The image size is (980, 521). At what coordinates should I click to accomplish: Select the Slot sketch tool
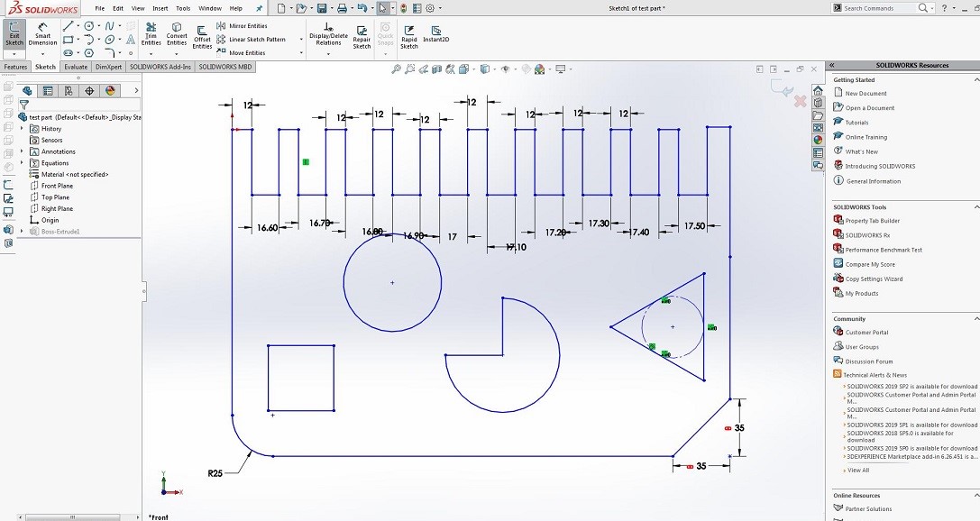68,53
